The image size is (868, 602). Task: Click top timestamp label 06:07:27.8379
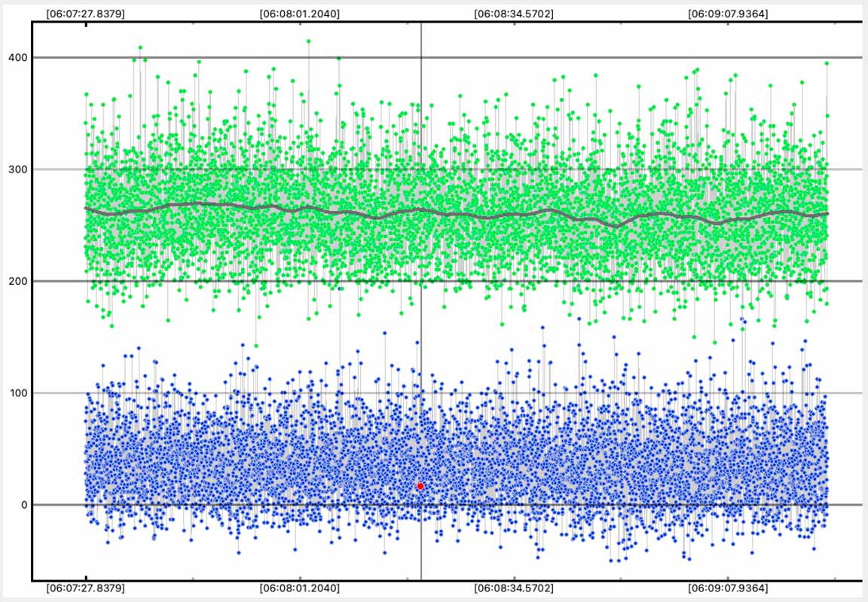(x=85, y=14)
